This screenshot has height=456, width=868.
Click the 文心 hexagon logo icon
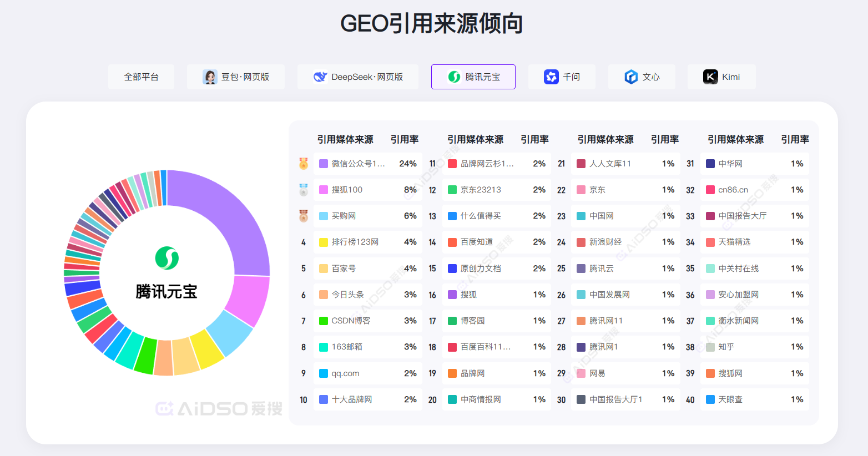(631, 77)
